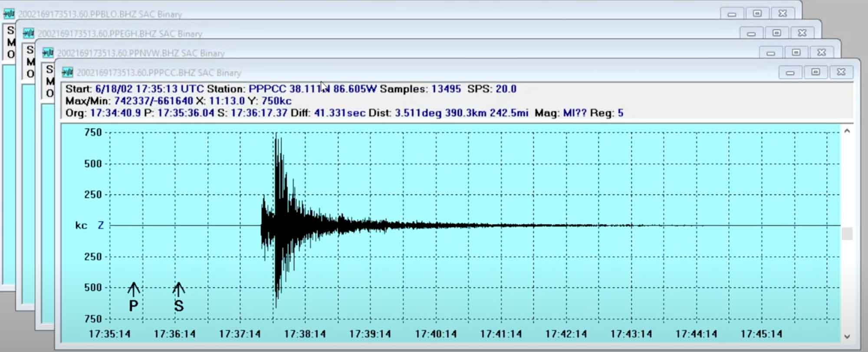Viewport: 868px width, 352px height.
Task: Click the P time 17:35:36.04
Action: [x=186, y=113]
